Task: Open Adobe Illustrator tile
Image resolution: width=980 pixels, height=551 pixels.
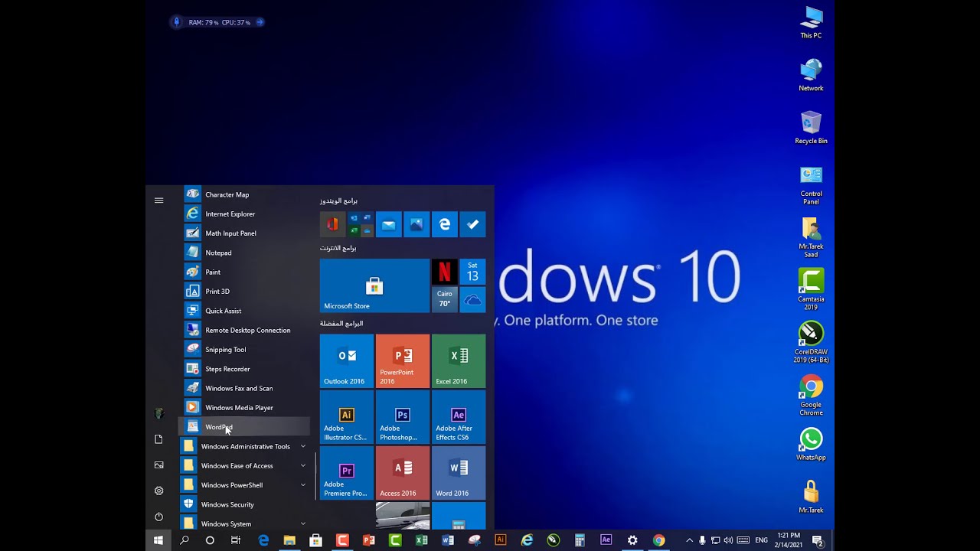Action: 347,417
